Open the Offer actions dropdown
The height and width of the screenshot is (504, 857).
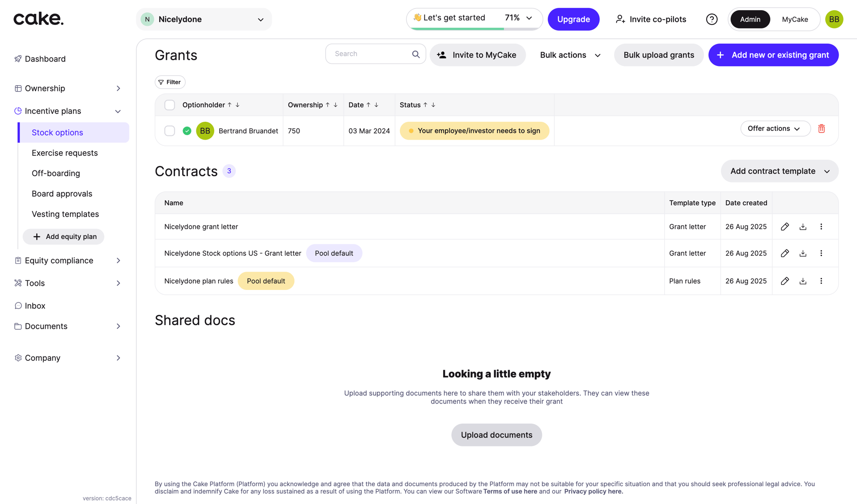pyautogui.click(x=775, y=128)
